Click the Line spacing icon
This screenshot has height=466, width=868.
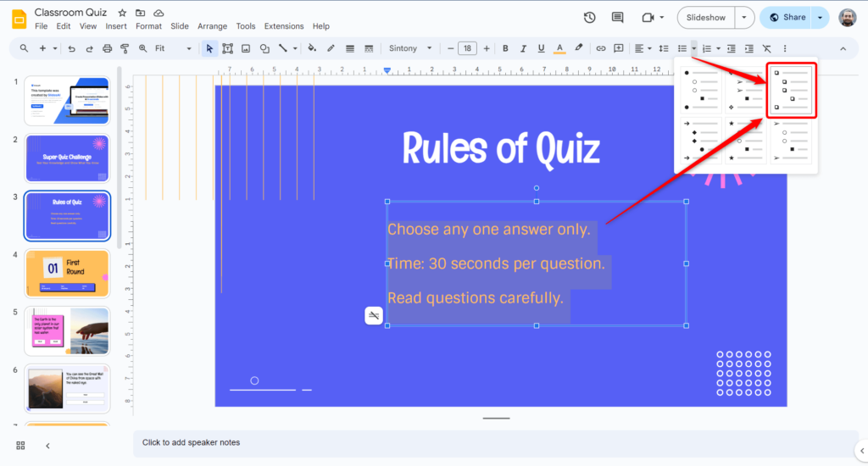pyautogui.click(x=664, y=48)
